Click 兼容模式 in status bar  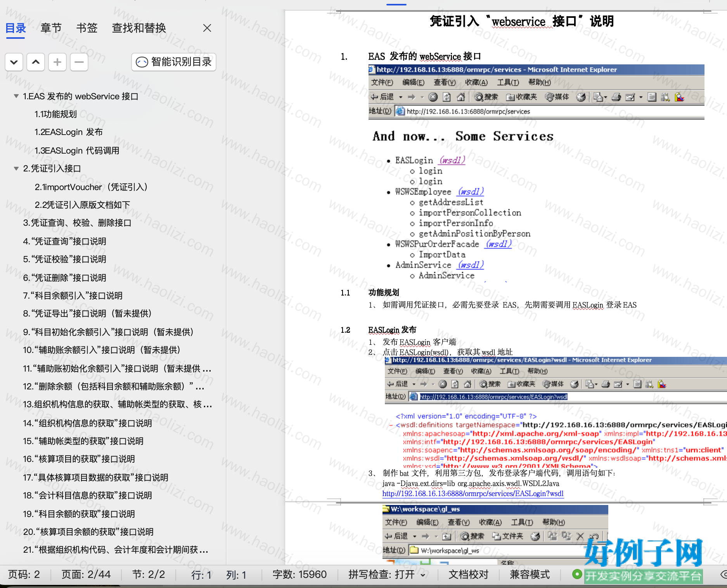point(530,574)
